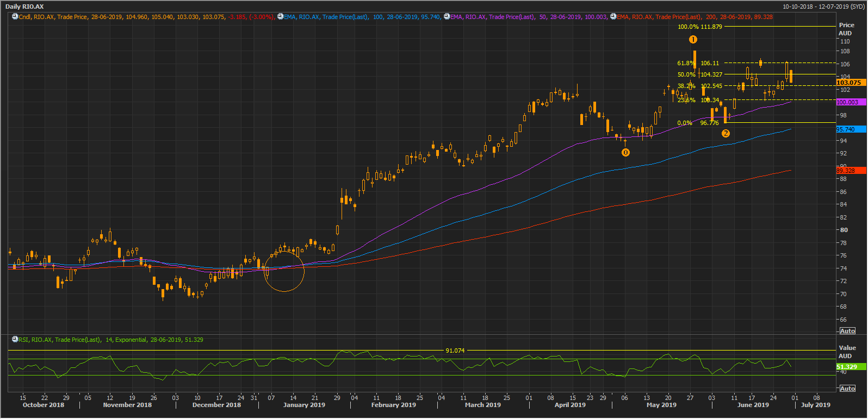
Task: Click the 103.075 last price axis tag
Action: click(851, 83)
